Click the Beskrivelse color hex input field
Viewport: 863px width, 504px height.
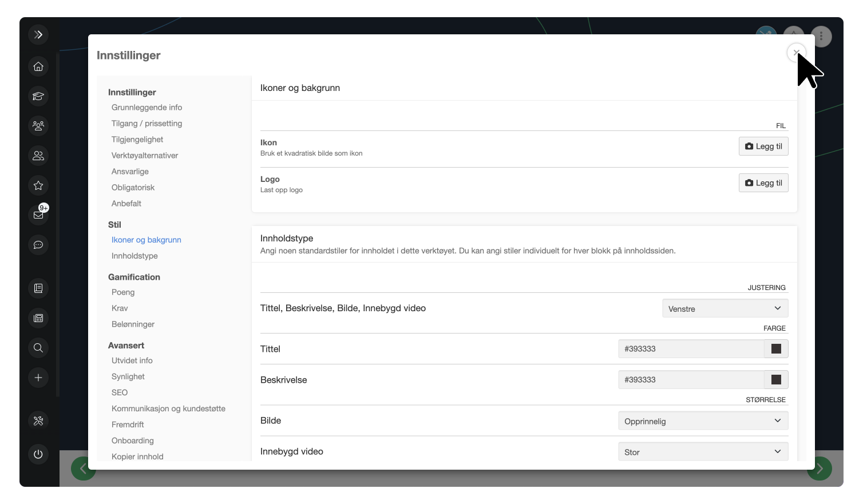tap(691, 380)
